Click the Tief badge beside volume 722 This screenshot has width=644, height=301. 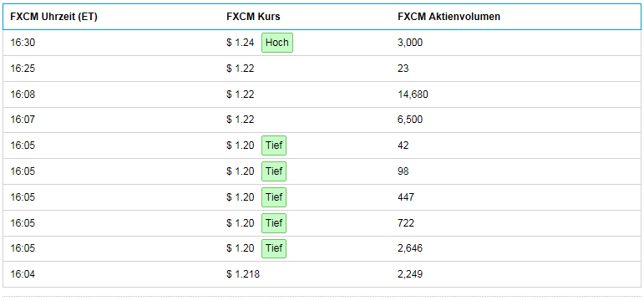pyautogui.click(x=274, y=223)
